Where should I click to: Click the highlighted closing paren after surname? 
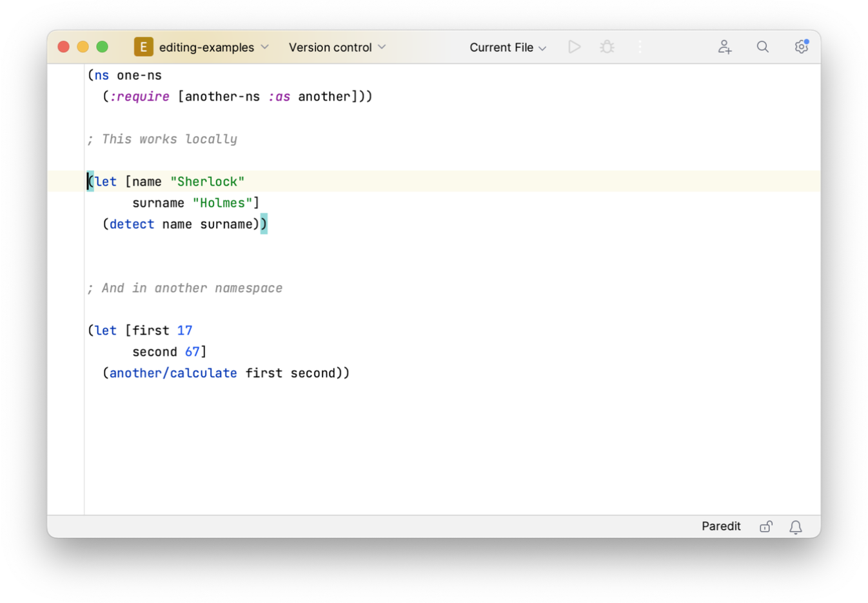[x=264, y=224]
